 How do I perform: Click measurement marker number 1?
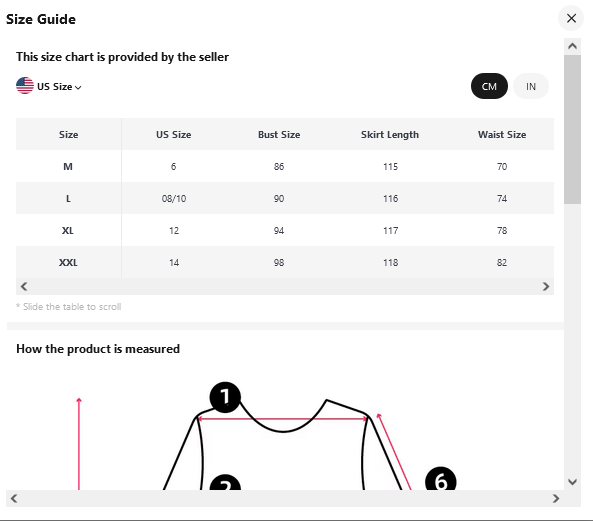225,397
